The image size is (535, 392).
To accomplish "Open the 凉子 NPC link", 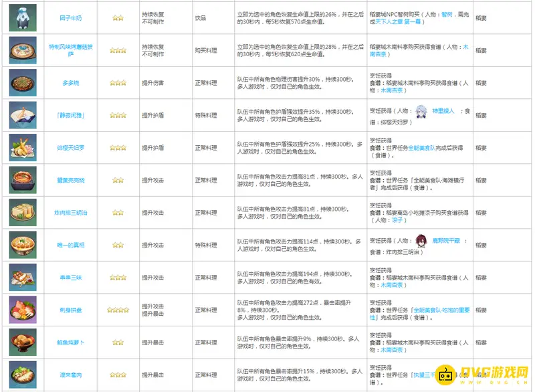I will click(x=401, y=219).
